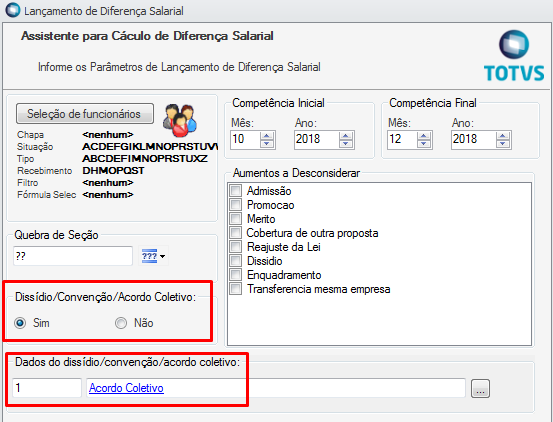Check the Enquadramento checkbox
Image resolution: width=553 pixels, height=422 pixels.
tap(236, 275)
